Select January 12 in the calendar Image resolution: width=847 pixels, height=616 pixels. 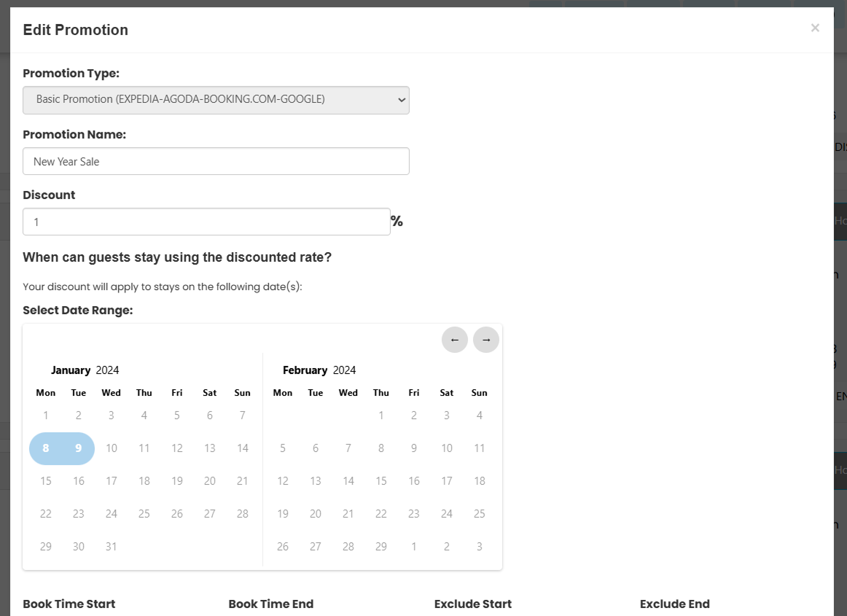tap(177, 448)
